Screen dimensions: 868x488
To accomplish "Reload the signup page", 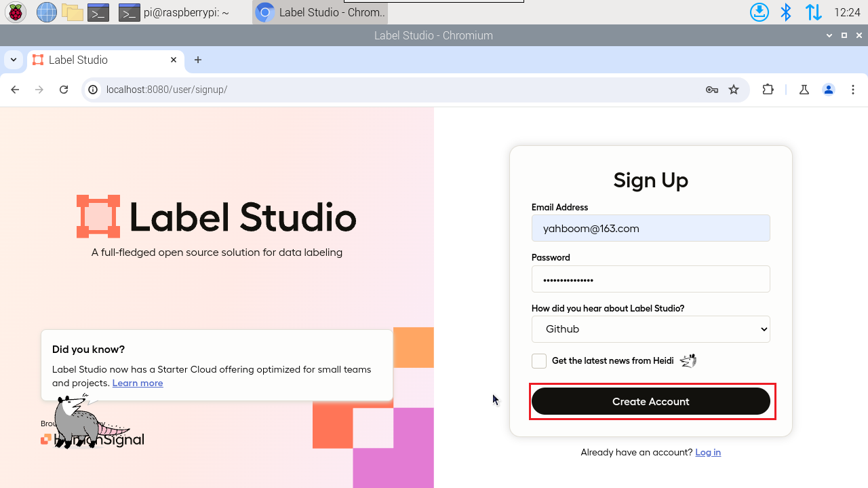I will coord(64,90).
